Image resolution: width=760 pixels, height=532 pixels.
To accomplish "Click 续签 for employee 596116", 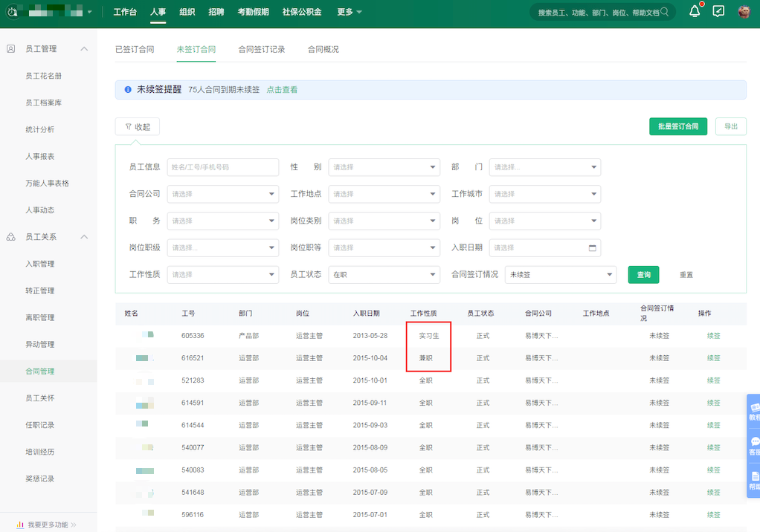I will tap(713, 515).
